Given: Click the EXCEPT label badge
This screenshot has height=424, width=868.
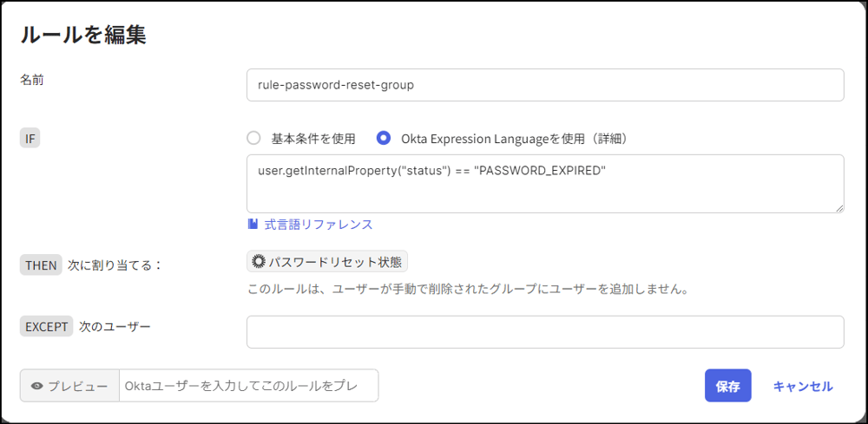Looking at the screenshot, I should pos(45,326).
